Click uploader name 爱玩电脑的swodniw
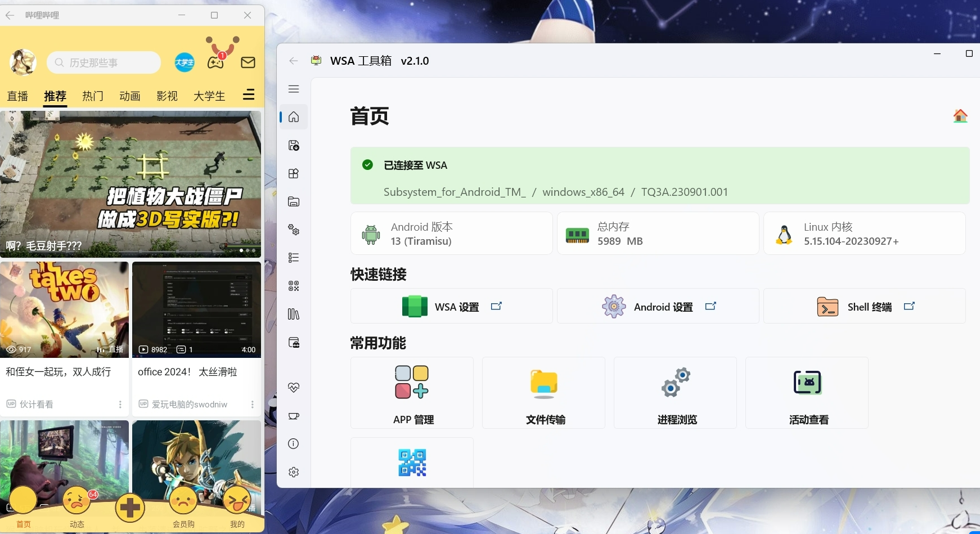980x534 pixels. [190, 405]
